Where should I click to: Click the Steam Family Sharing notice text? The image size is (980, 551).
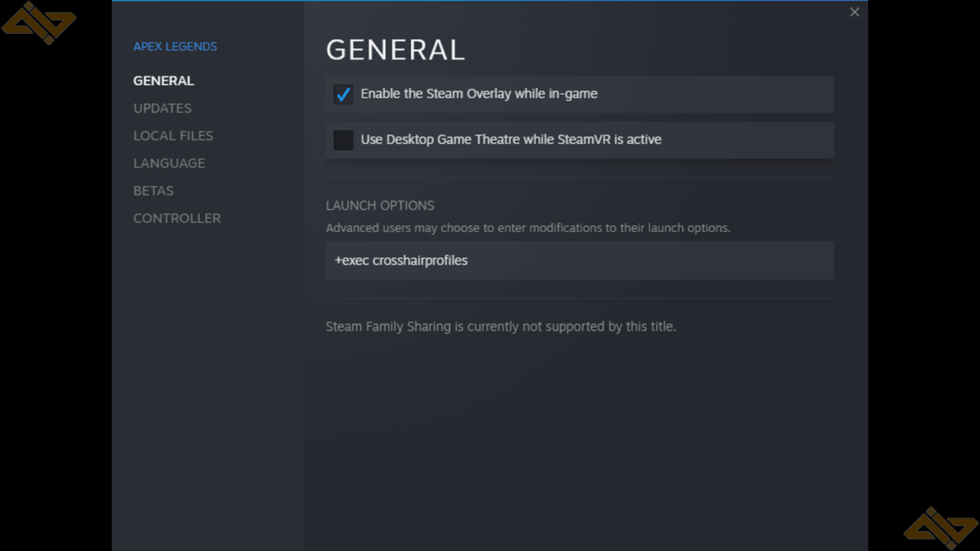(501, 327)
